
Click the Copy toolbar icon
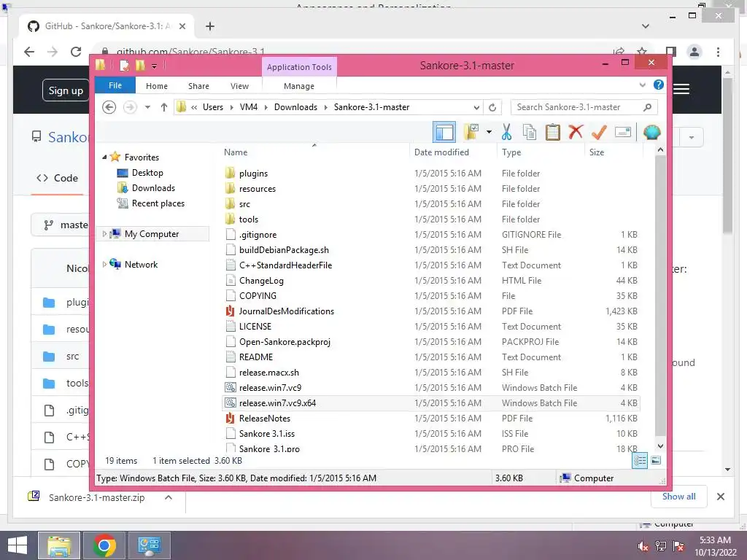(530, 132)
